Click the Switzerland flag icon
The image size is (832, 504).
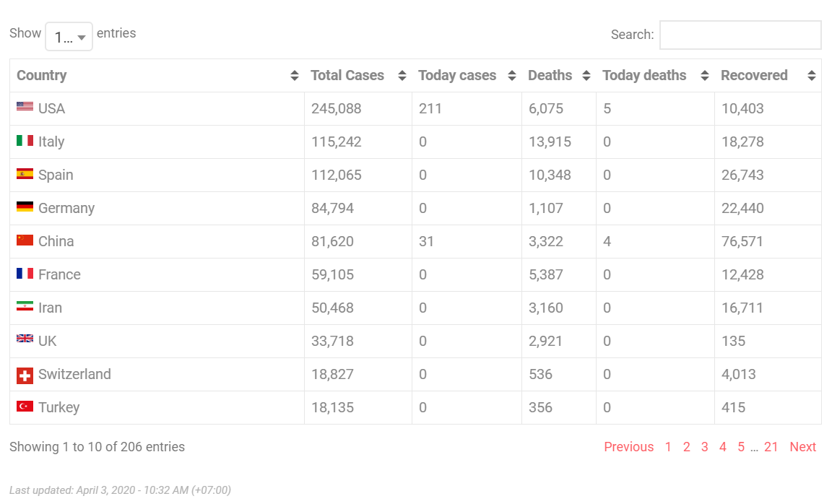click(x=25, y=375)
